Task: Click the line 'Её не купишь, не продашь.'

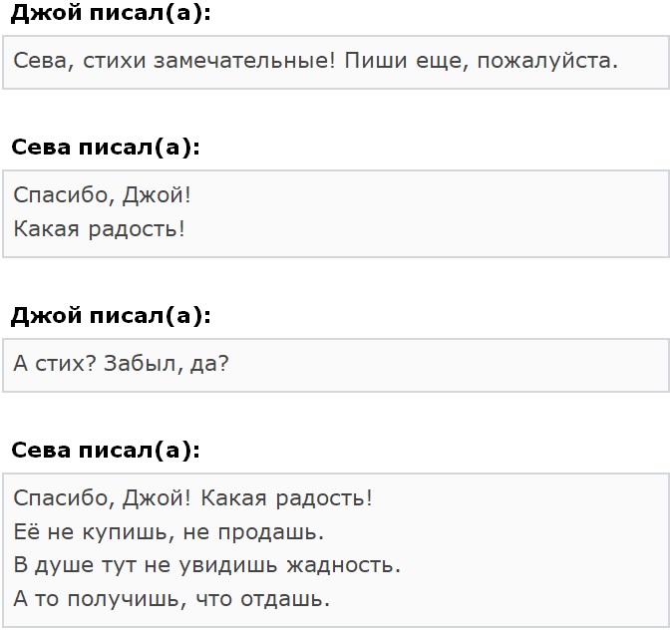Action: [168, 532]
